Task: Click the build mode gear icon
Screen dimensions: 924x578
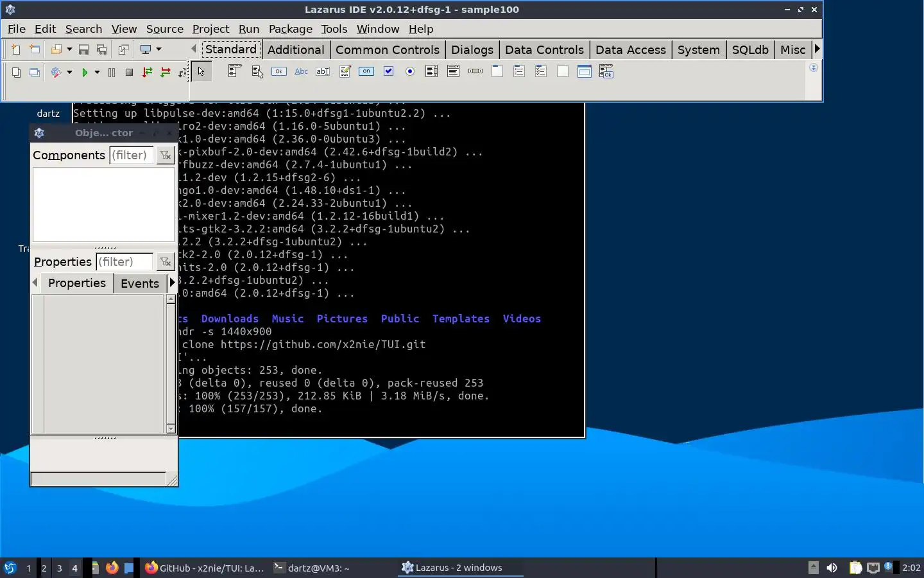Action: 56,73
